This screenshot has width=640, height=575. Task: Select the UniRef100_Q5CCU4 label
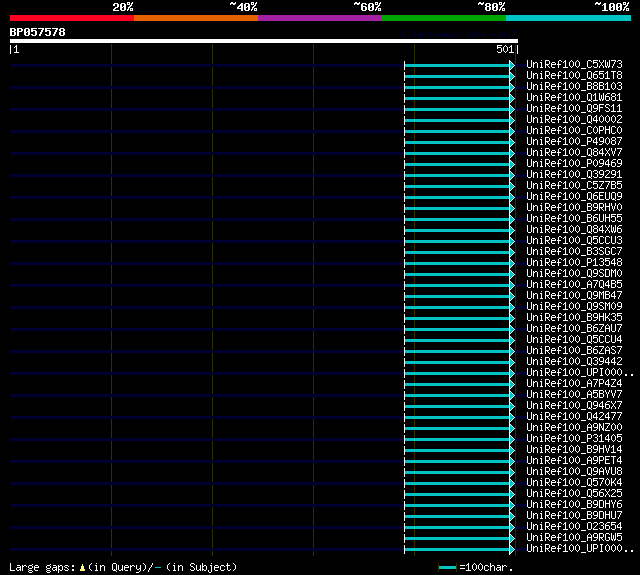(574, 340)
